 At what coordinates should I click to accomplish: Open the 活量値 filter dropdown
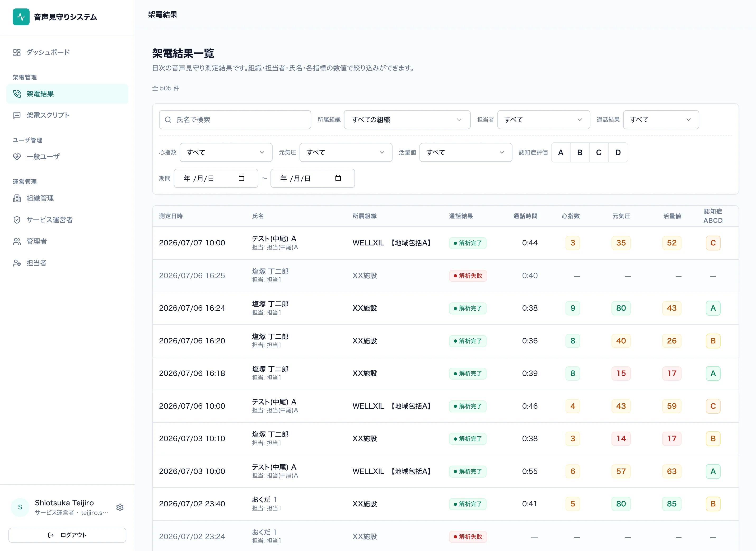point(466,152)
